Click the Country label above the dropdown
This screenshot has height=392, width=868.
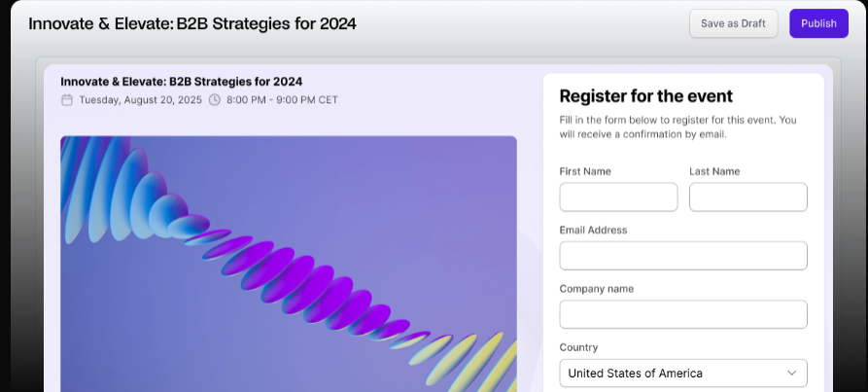tap(578, 347)
